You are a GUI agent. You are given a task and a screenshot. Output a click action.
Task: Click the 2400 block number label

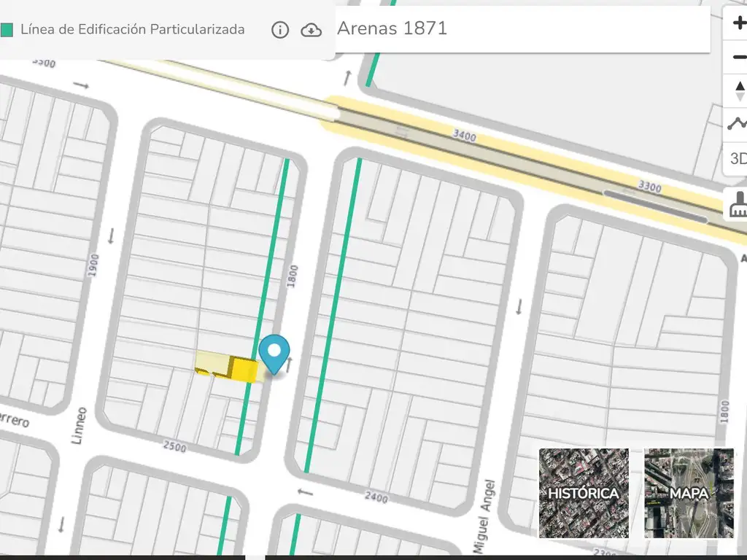(x=376, y=497)
